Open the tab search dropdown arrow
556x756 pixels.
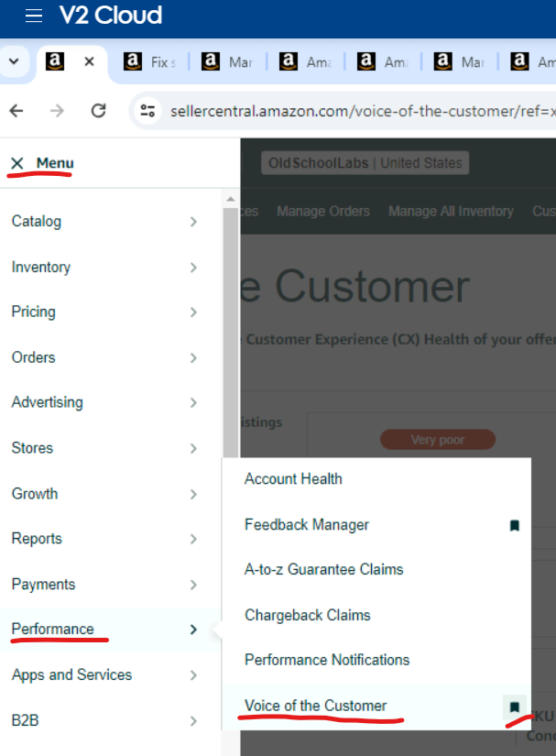click(14, 61)
